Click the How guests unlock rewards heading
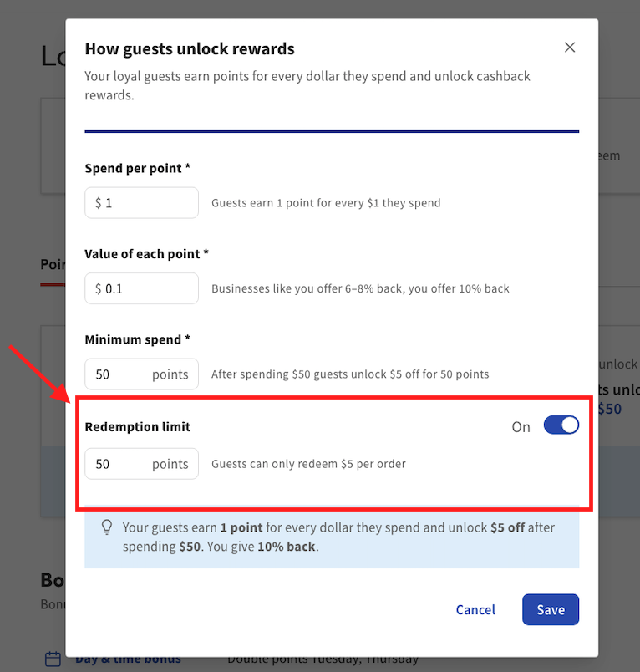640x672 pixels. (190, 49)
